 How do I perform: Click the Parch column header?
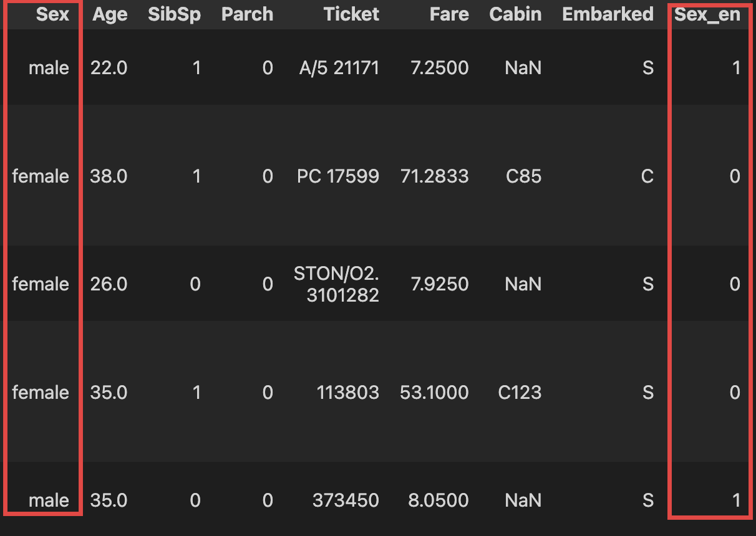247,14
